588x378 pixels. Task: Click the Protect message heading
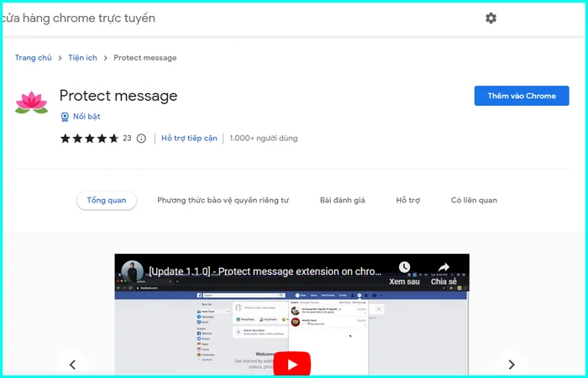(x=118, y=96)
